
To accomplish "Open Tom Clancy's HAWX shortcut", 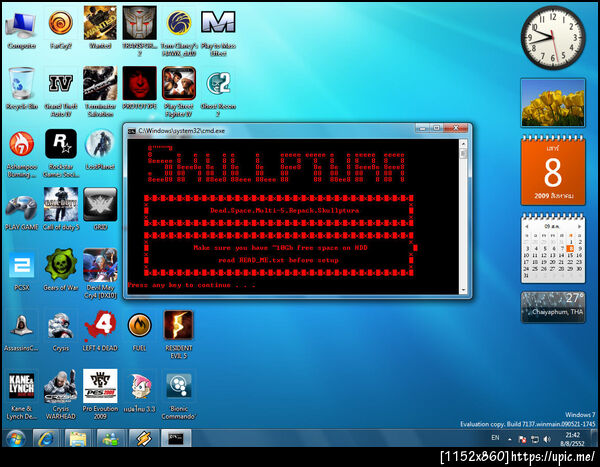I will click(179, 32).
